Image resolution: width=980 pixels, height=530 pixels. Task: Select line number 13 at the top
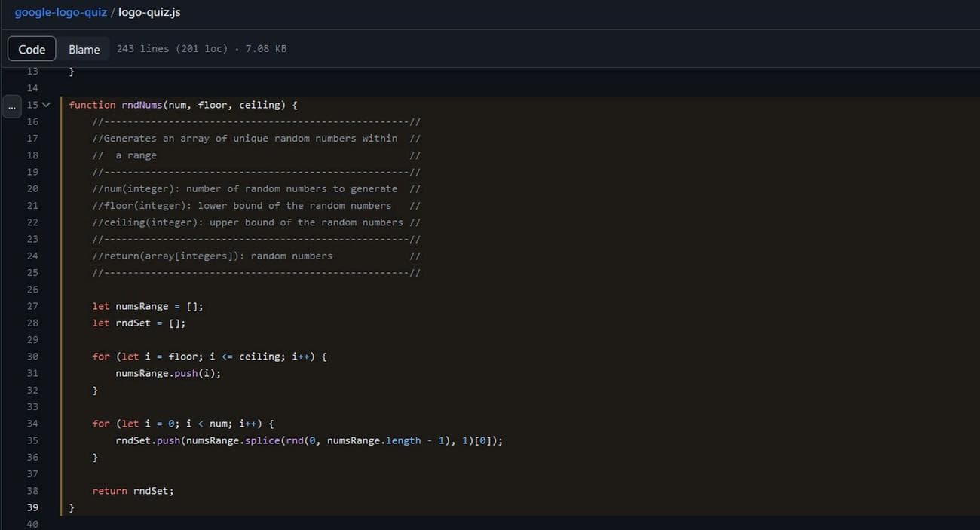(x=33, y=71)
